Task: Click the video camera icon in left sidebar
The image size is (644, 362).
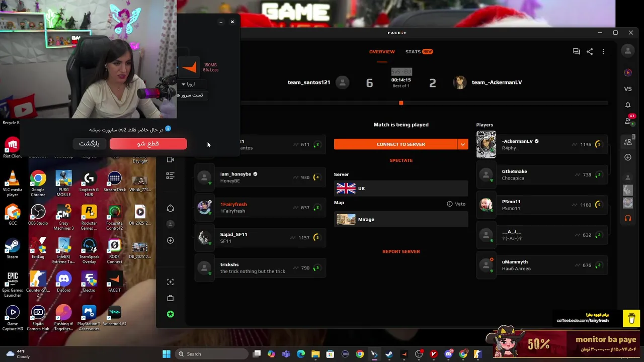Action: click(170, 159)
